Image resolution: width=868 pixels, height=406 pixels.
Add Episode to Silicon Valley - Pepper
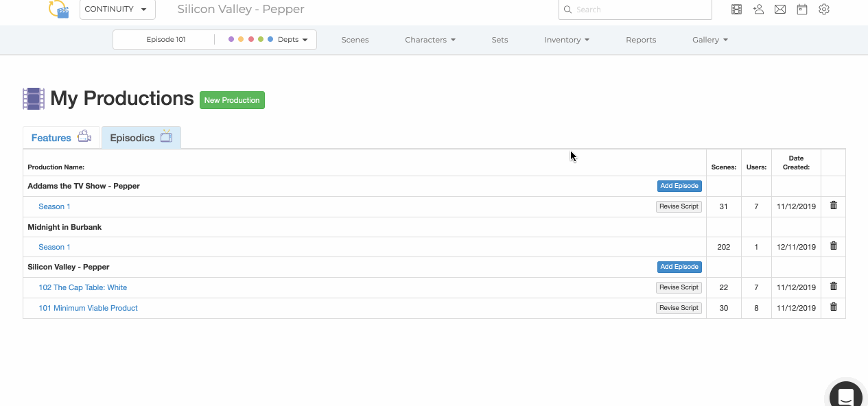tap(679, 267)
